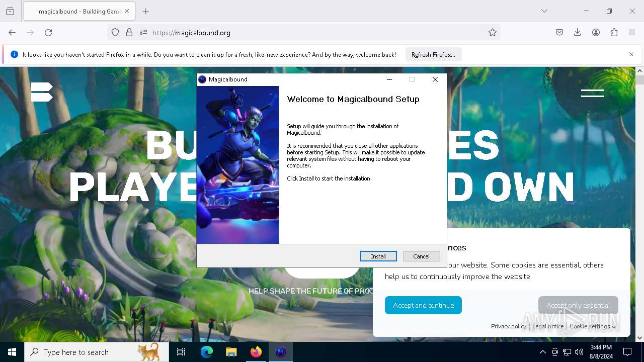Open the Firefox application menu
Image resolution: width=644 pixels, height=362 pixels.
point(632,33)
